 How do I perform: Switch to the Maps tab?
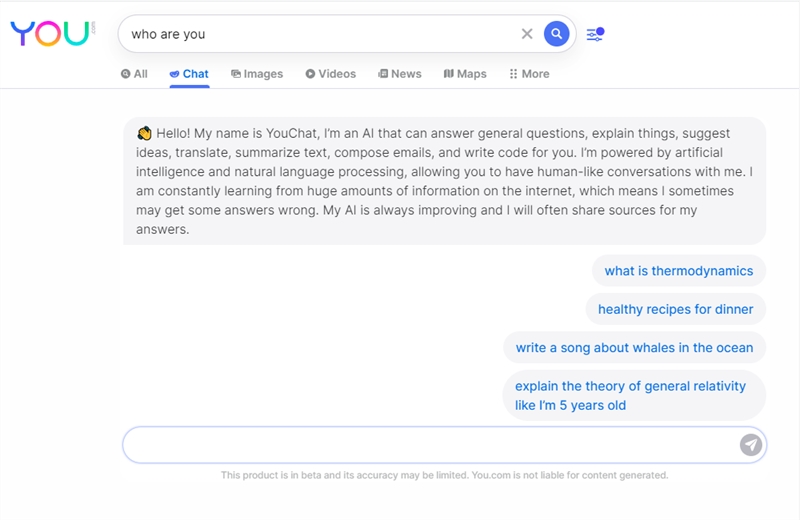point(465,74)
